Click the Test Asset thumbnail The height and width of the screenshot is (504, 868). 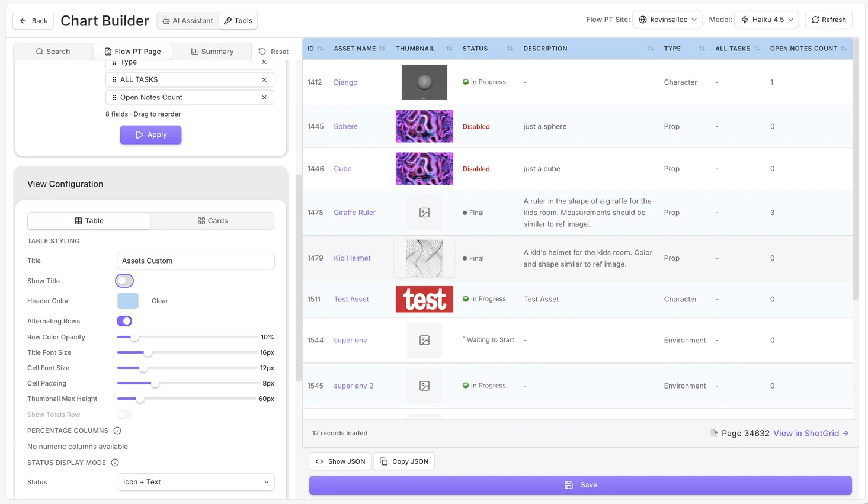pyautogui.click(x=424, y=299)
